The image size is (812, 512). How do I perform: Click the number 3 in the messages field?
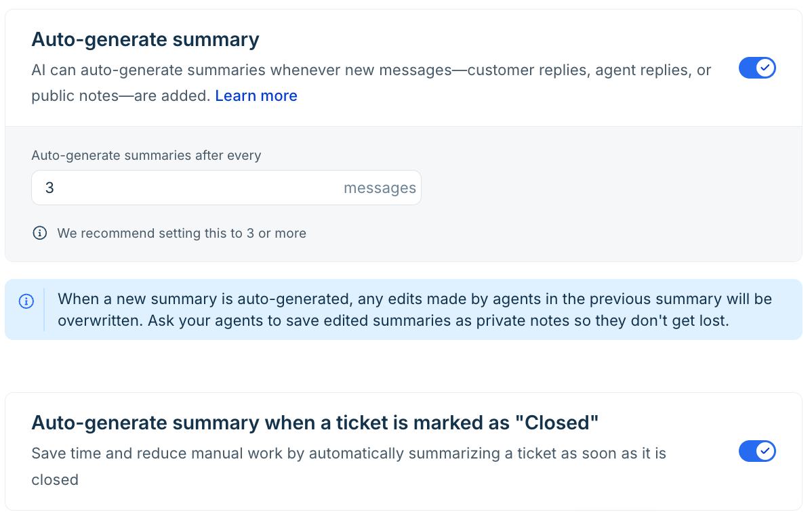click(49, 188)
